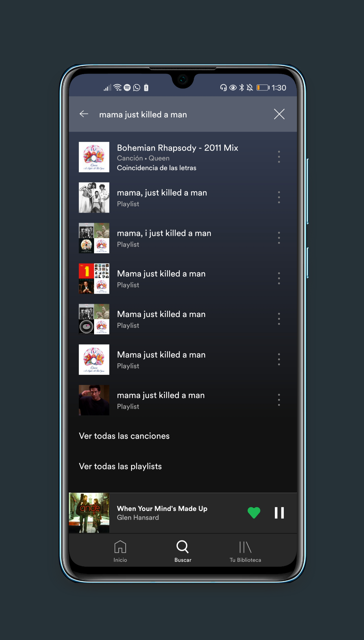Tap the Bluetooth icon in status bar
This screenshot has height=640, width=364.
pyautogui.click(x=241, y=87)
